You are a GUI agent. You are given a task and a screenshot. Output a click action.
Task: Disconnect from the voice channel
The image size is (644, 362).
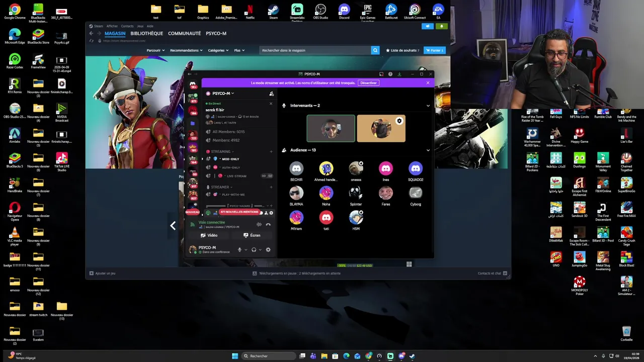268,224
